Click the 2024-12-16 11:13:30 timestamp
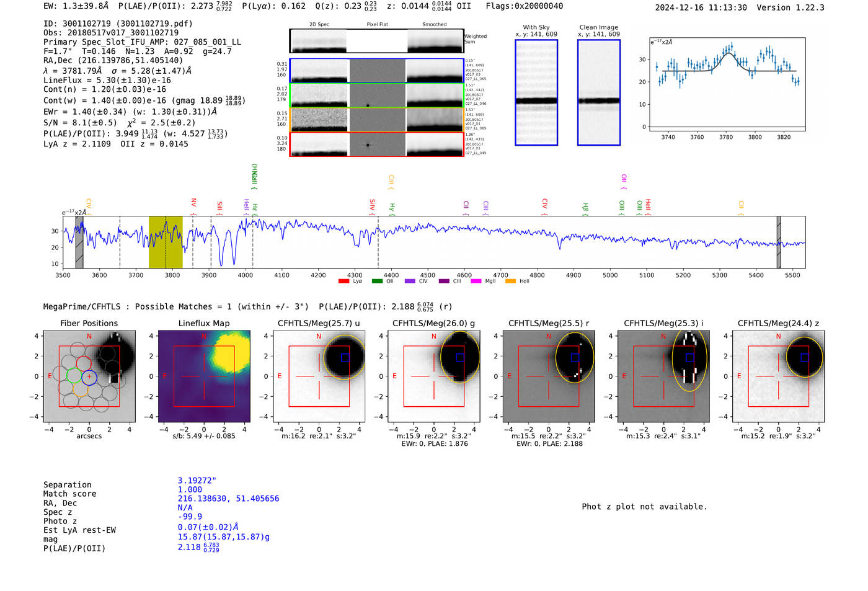This screenshot has height=591, width=868. (701, 7)
